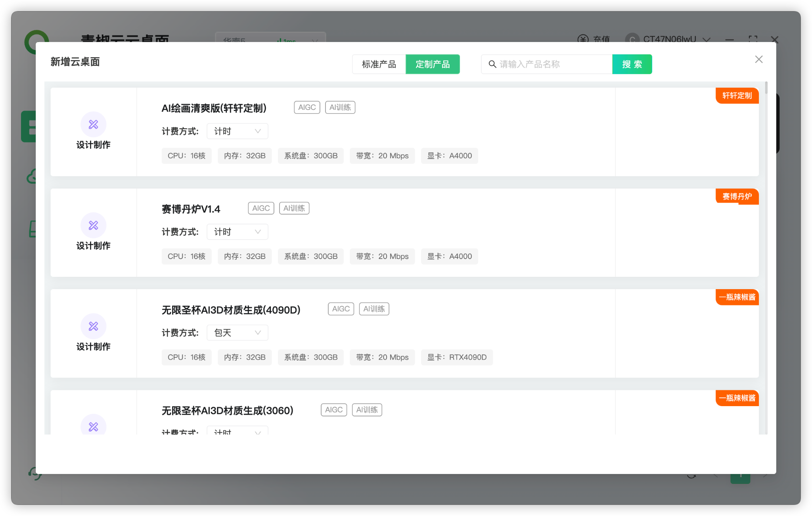Click AIGC tag on 赛博丹炉V1.4
The width and height of the screenshot is (812, 516).
click(261, 208)
